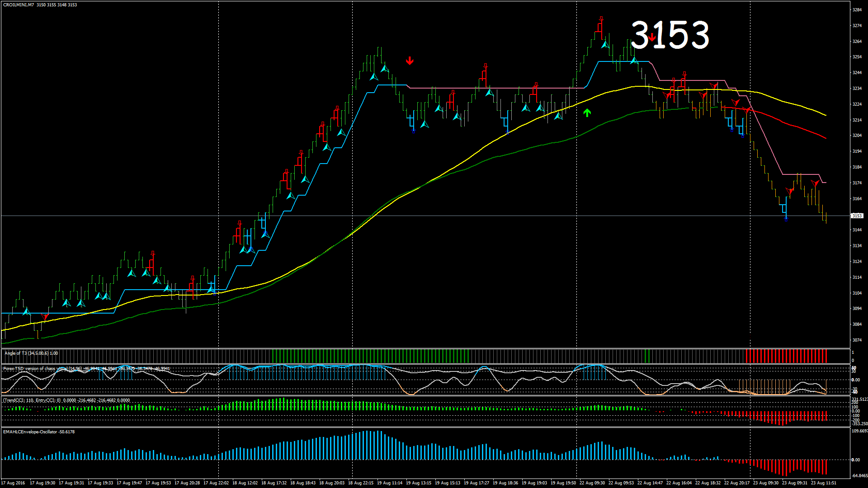Click the 17 Aug 2016 time axis label
Viewport: 868px width, 488px height.
pyautogui.click(x=13, y=483)
